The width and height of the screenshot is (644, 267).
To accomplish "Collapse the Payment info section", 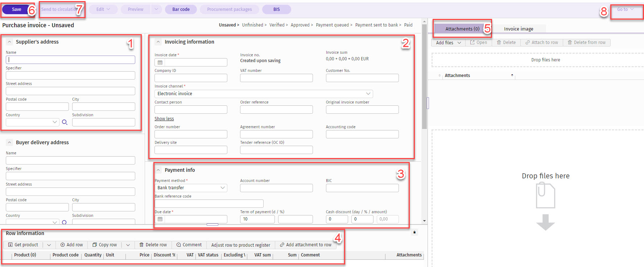I will click(158, 170).
